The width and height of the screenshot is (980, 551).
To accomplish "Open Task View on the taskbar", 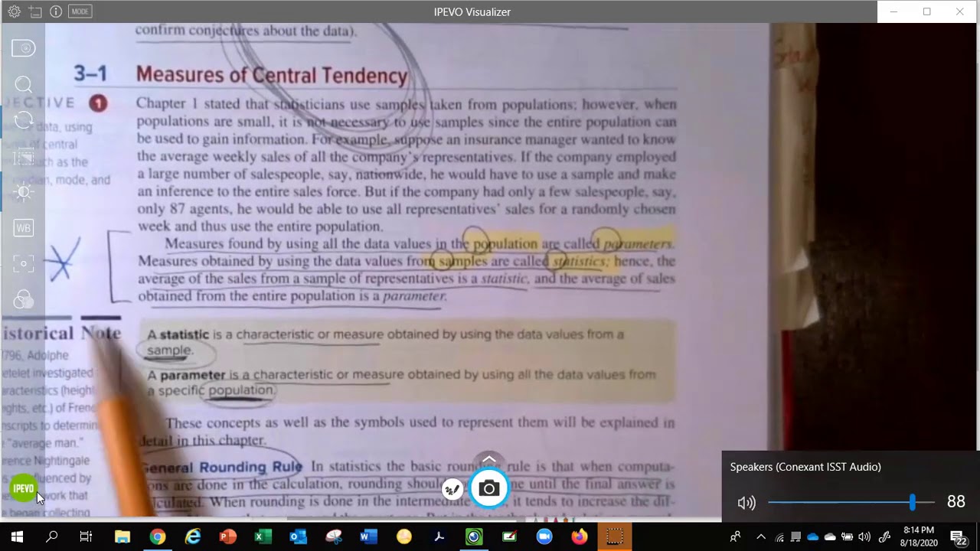I will click(86, 537).
